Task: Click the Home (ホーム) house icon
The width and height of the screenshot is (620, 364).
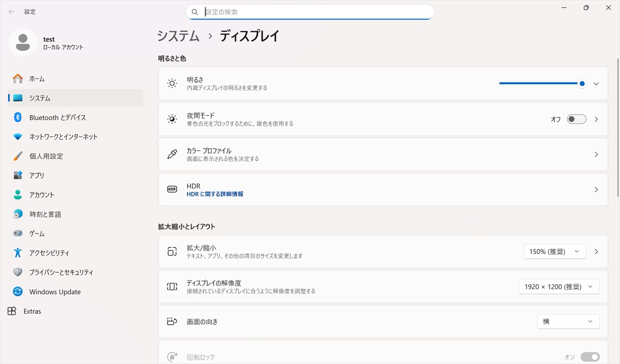Action: point(18,78)
